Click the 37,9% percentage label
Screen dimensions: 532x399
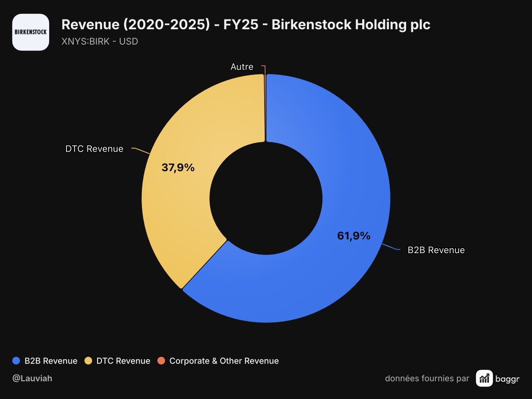(178, 168)
